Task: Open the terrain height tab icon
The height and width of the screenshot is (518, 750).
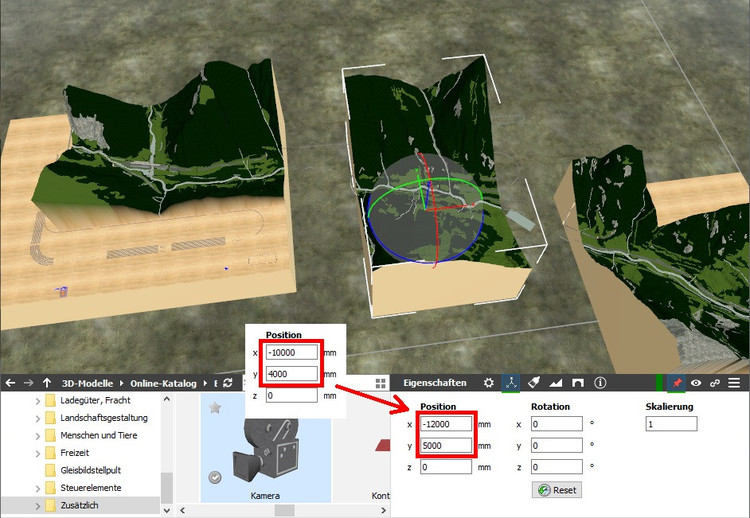Action: (x=555, y=383)
